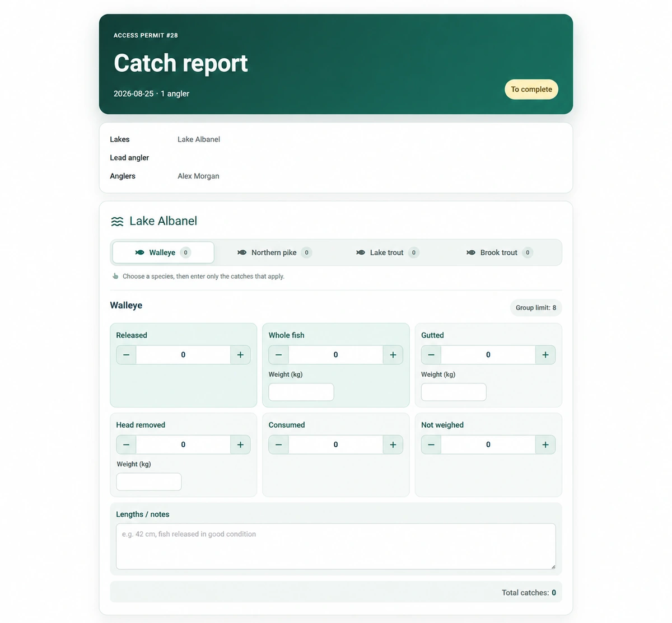Switch to the Northern pike tab

274,252
